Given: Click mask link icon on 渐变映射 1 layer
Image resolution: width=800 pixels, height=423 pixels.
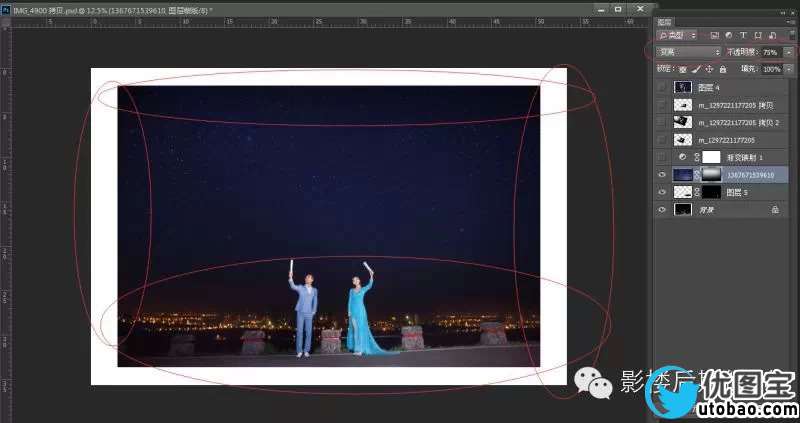Looking at the screenshot, I should 697,157.
